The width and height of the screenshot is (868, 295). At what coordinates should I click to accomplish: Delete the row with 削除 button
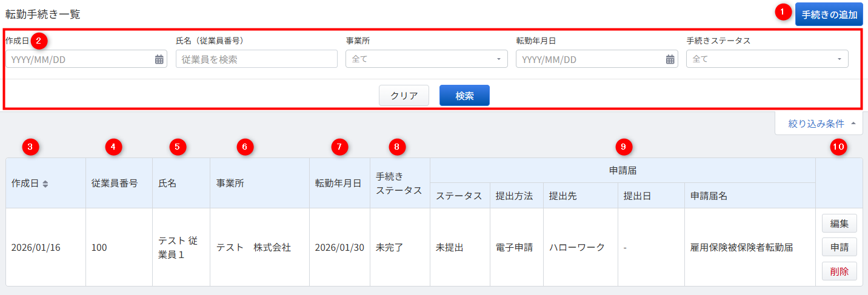pos(839,271)
